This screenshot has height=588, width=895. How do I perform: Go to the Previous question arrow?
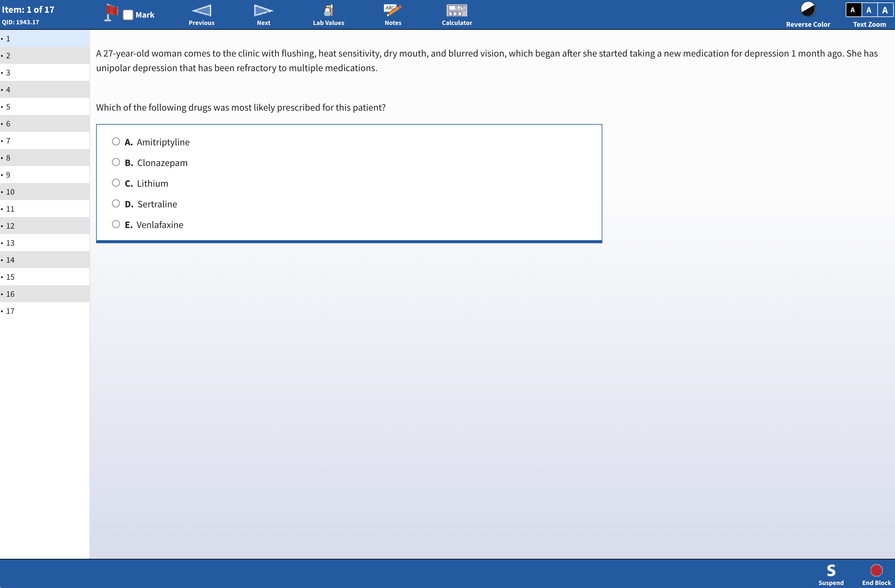tap(202, 11)
